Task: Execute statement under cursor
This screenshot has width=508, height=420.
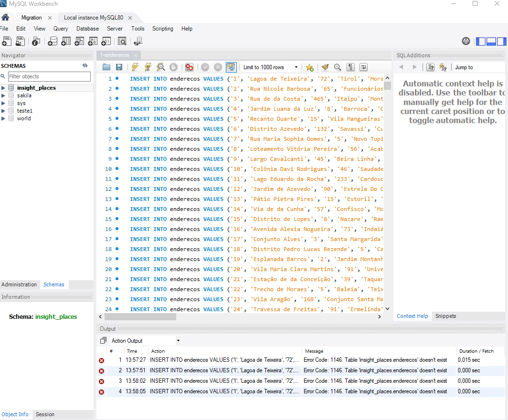Action: click(x=148, y=67)
